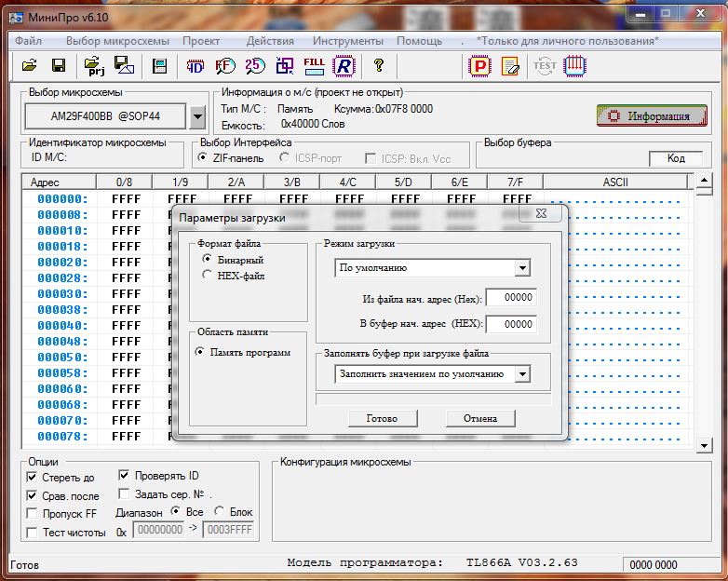Viewport: 728px width, 581px height.
Task: Click the FILL buffer toolbar icon
Action: 315,65
